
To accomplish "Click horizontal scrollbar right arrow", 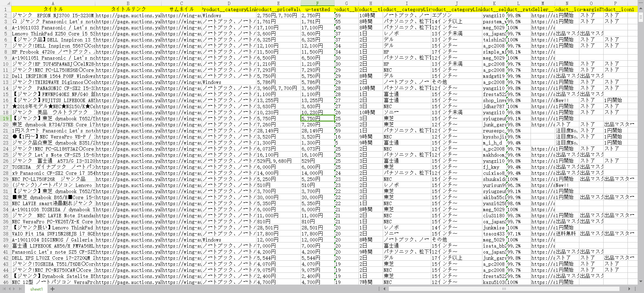I will tap(629, 289).
